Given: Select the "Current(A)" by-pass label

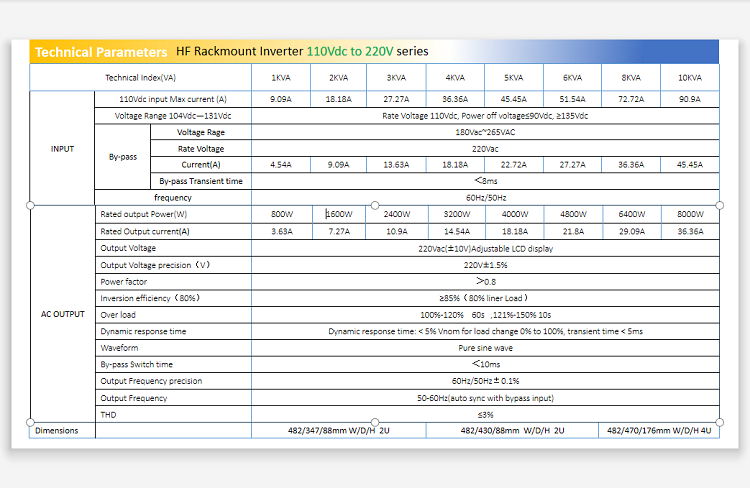Looking at the screenshot, I should [201, 165].
